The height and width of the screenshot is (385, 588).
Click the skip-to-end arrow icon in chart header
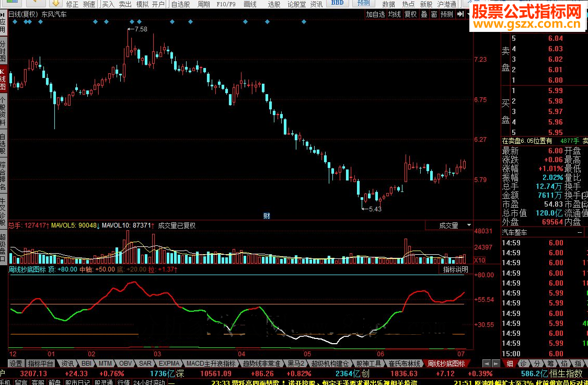459,15
